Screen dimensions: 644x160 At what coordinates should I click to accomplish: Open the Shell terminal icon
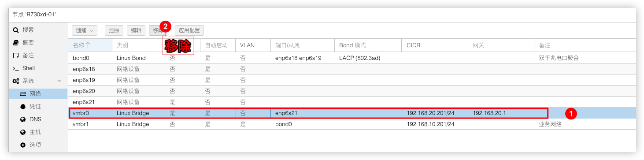[16, 68]
